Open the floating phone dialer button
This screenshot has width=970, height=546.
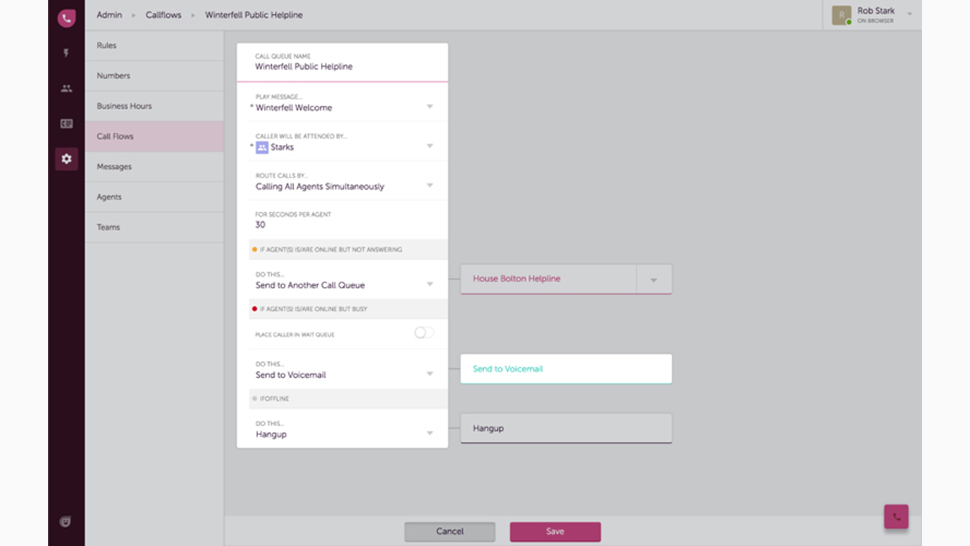(x=896, y=517)
